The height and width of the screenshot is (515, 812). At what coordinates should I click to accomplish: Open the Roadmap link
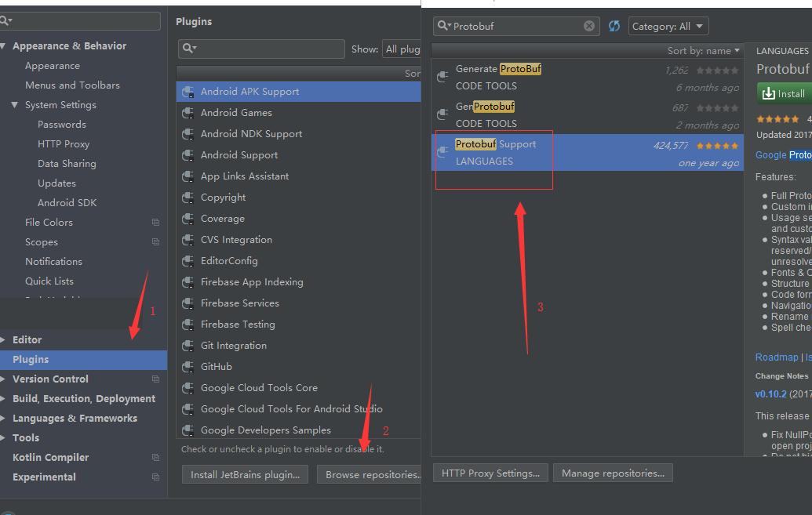point(777,357)
